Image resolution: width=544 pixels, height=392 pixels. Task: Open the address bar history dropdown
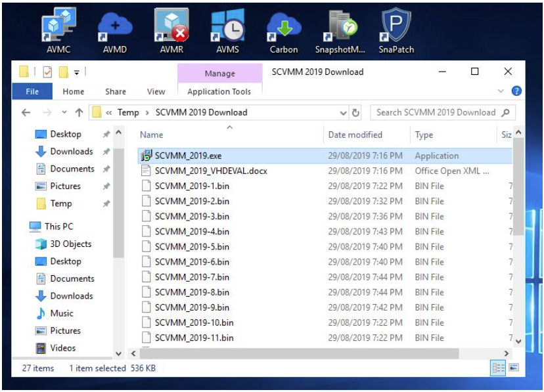[x=343, y=113]
